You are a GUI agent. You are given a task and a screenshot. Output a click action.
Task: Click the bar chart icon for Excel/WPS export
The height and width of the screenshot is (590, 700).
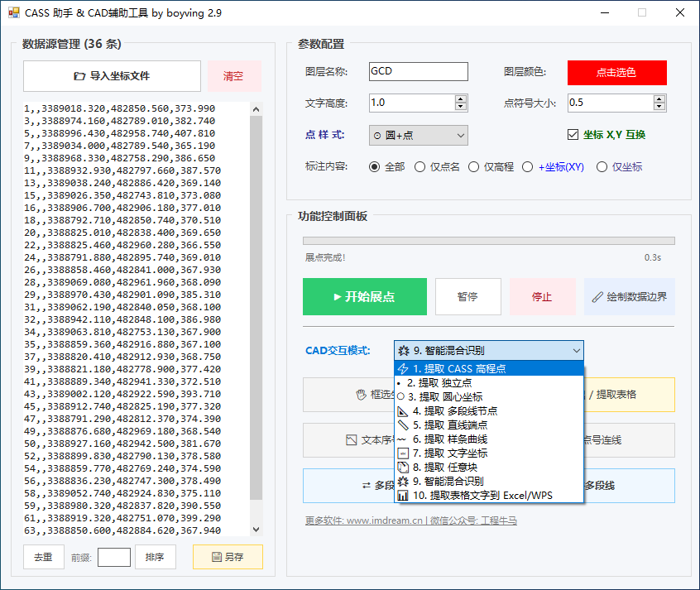[403, 496]
